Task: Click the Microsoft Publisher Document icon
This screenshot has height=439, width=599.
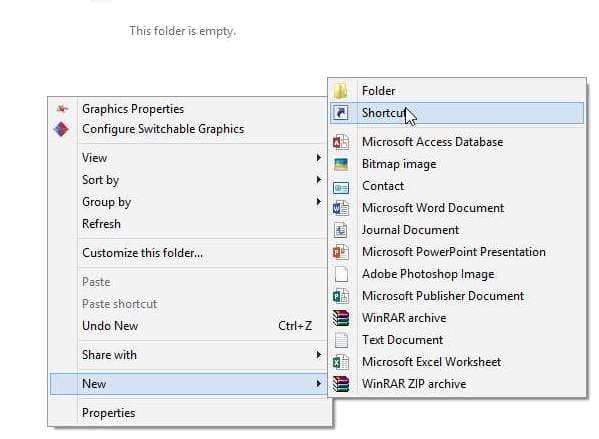Action: click(340, 296)
